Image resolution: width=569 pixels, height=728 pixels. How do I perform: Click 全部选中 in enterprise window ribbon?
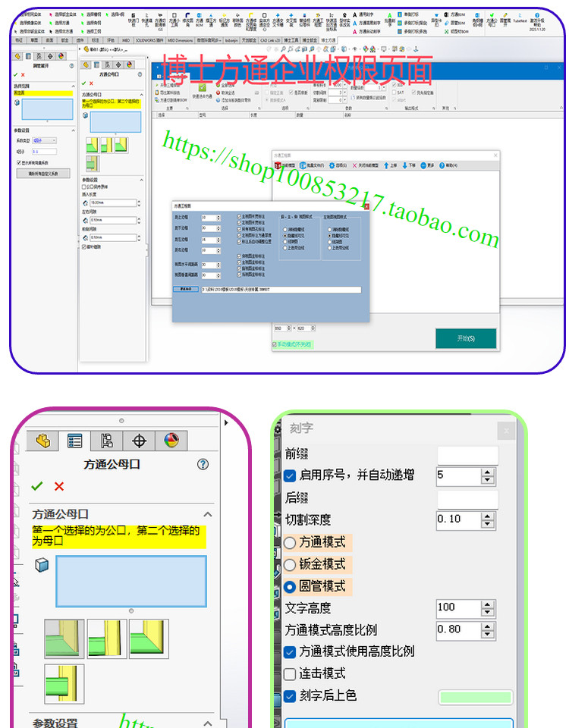[225, 86]
